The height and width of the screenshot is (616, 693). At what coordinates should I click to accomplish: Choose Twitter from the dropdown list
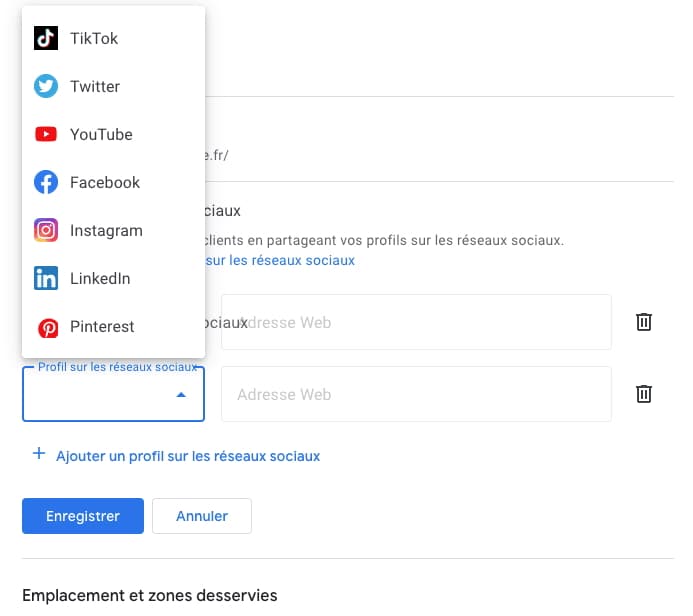114,86
